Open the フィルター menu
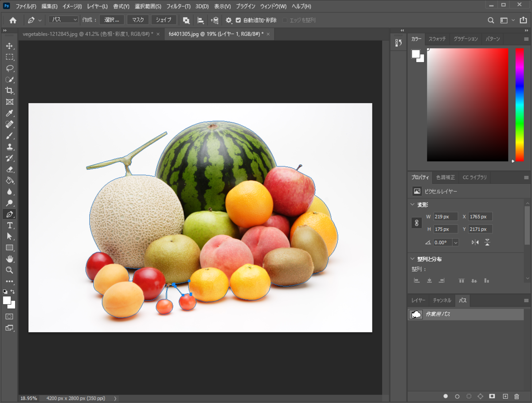 (178, 6)
